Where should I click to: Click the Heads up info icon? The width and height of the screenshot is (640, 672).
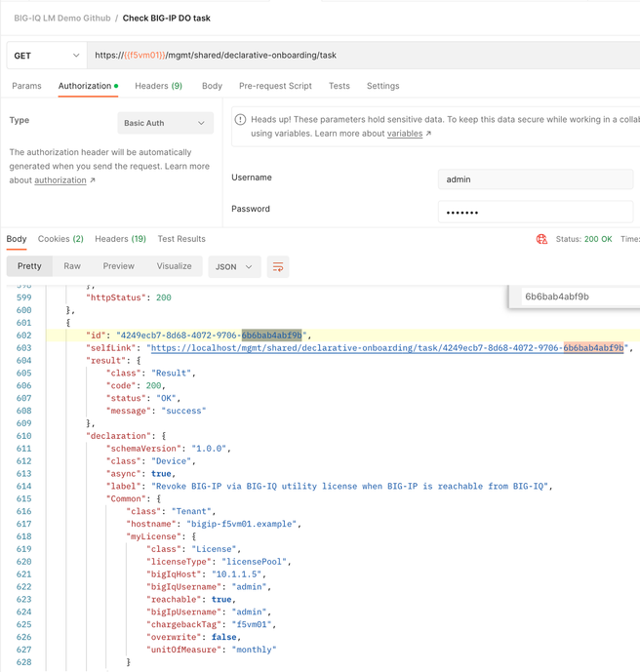(241, 120)
